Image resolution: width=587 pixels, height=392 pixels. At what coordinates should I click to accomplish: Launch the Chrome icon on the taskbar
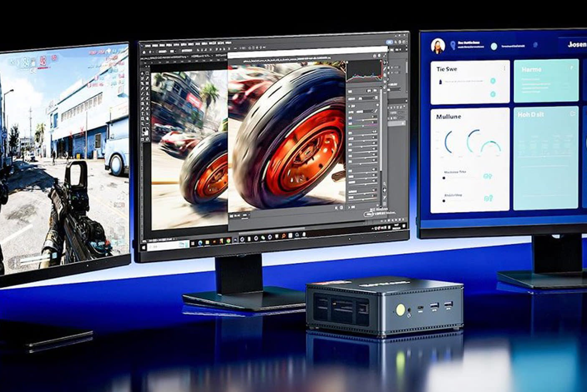pyautogui.click(x=228, y=241)
